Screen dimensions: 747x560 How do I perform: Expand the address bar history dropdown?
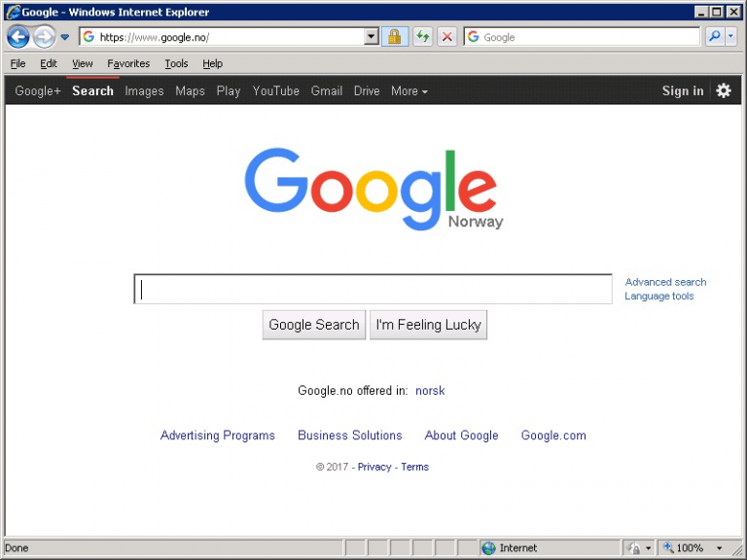(372, 37)
